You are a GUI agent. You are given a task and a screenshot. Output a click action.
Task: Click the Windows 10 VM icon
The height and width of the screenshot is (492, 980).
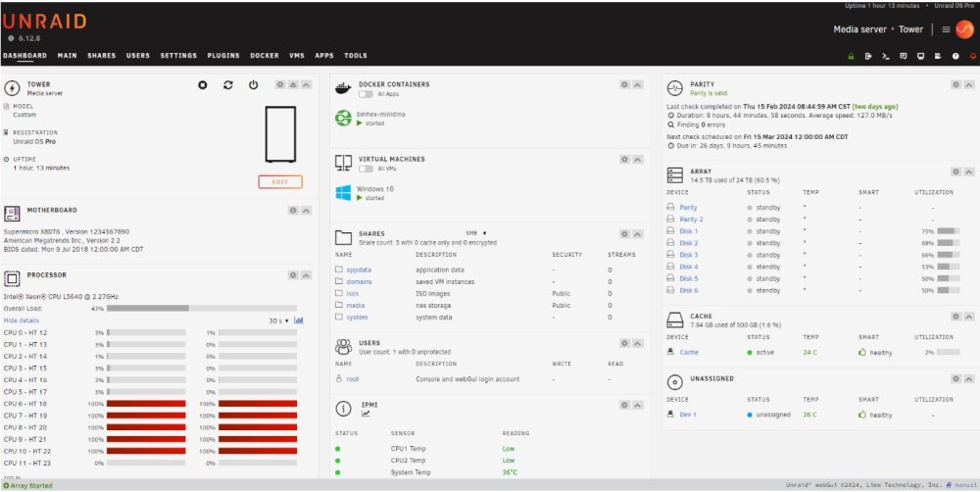[x=343, y=192]
